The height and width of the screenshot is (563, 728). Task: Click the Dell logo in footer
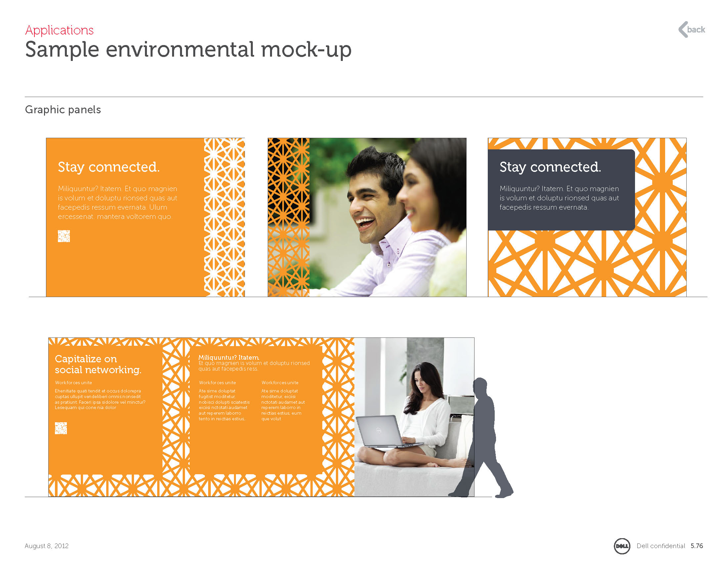point(622,546)
